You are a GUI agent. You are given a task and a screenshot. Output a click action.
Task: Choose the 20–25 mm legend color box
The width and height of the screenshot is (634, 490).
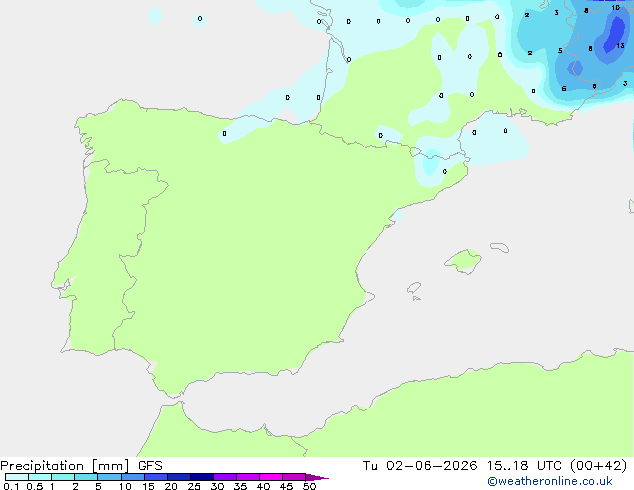(x=179, y=477)
